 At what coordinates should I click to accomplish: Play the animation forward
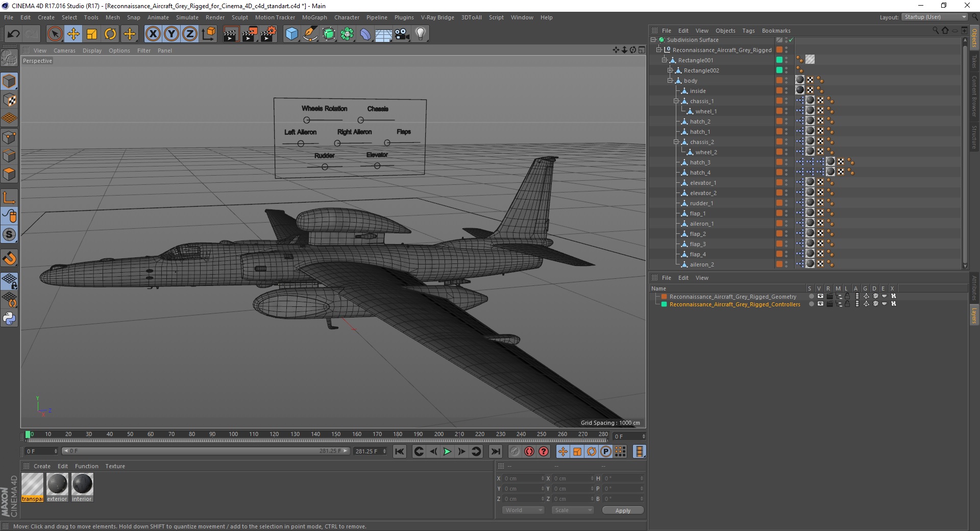[x=447, y=451]
